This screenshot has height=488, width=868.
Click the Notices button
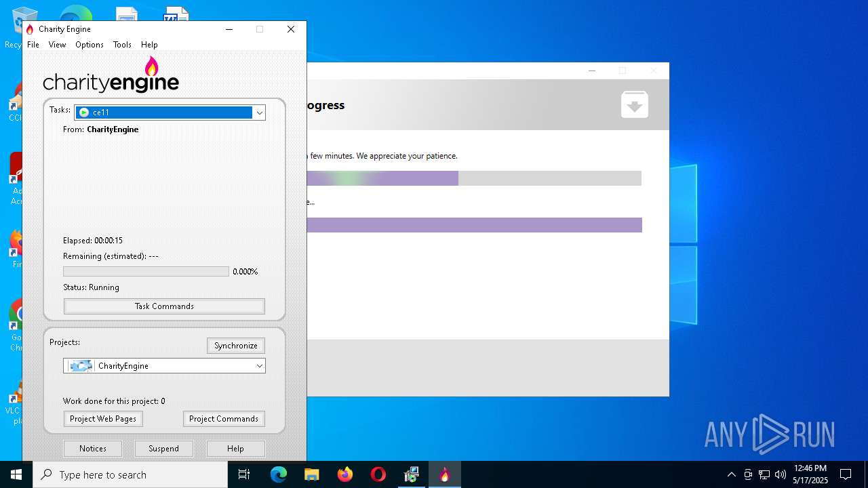coord(93,449)
